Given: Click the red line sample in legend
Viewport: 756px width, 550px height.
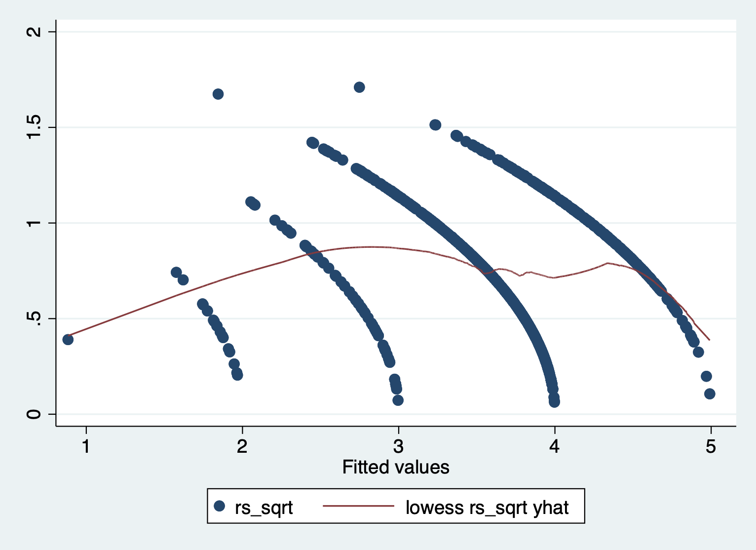Looking at the screenshot, I should [358, 506].
